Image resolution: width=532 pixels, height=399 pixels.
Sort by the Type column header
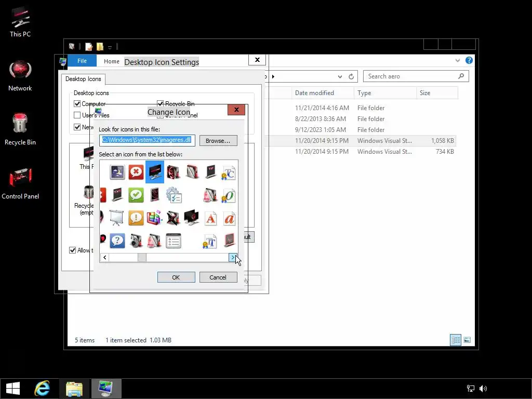point(385,93)
